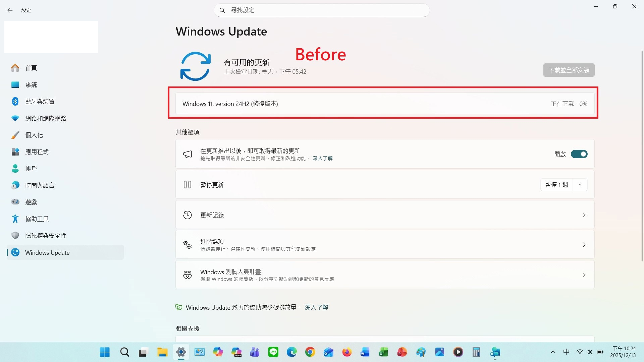Screen dimensions: 644x362
Task: Click the search magnifier icon in settings box
Action: click(222, 10)
